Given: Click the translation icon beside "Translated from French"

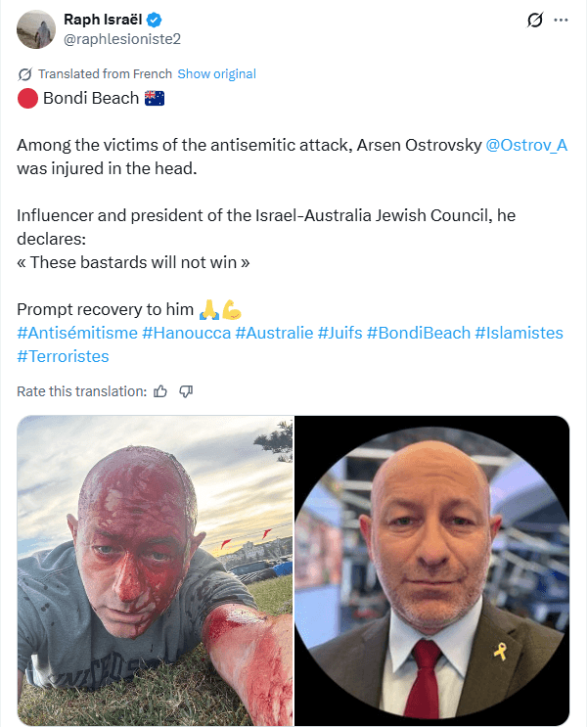Looking at the screenshot, I should [25, 74].
